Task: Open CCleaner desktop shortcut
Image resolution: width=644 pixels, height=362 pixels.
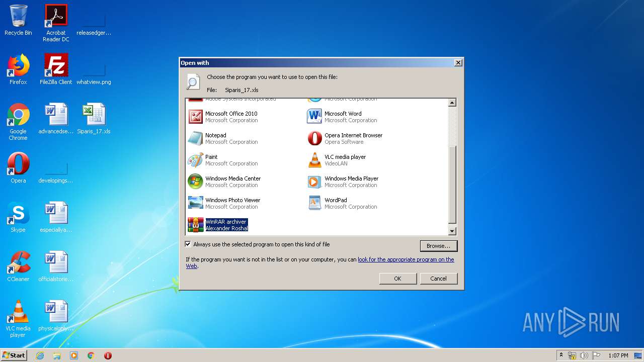Action: click(x=18, y=266)
